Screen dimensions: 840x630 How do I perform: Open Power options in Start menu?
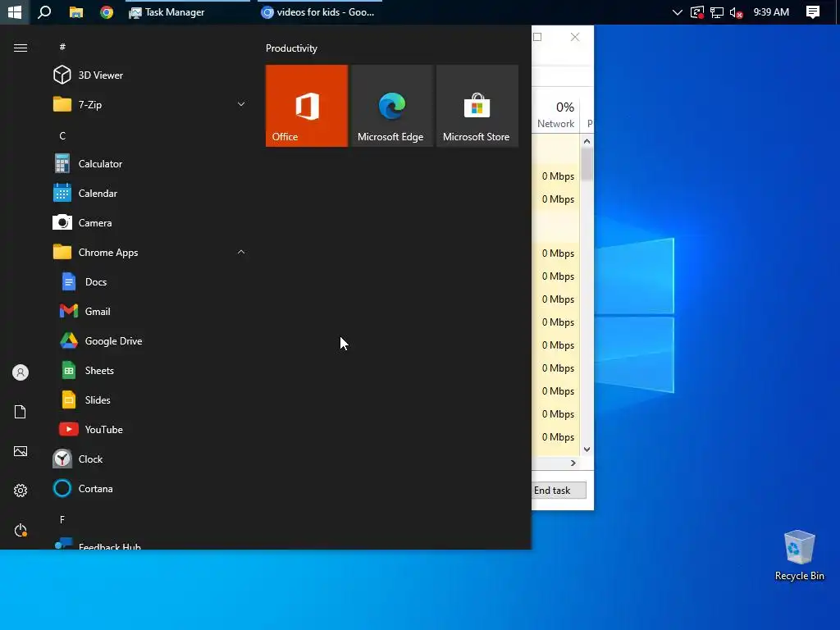[21, 531]
